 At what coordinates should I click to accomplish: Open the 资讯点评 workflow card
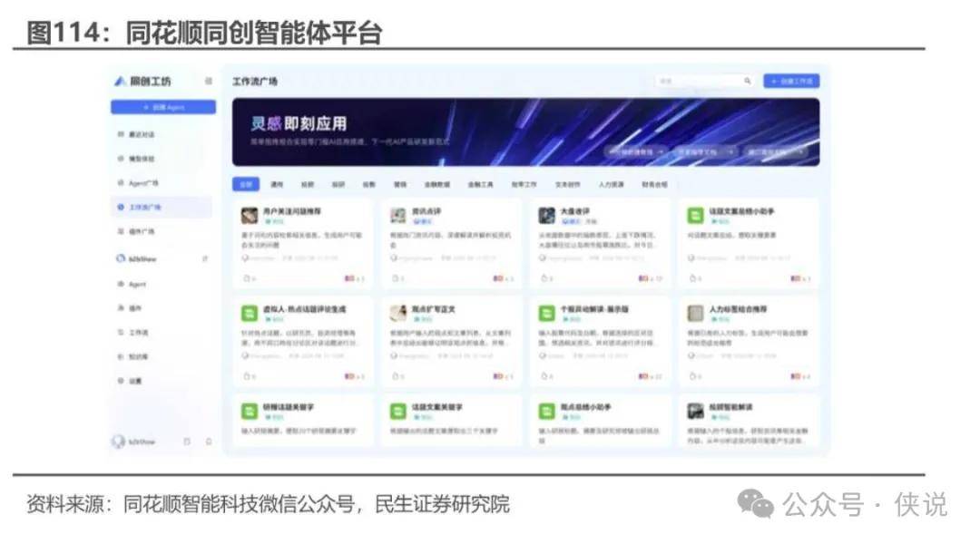[451, 244]
